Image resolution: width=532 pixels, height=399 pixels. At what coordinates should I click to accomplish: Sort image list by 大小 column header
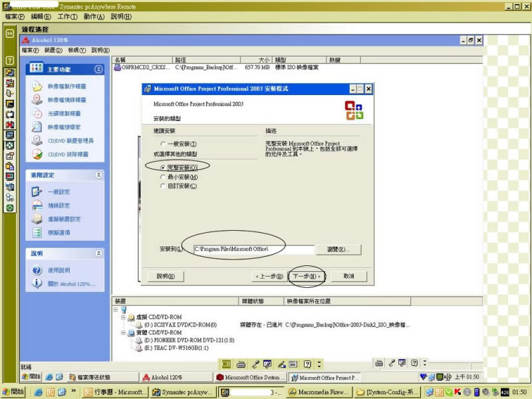[x=257, y=60]
